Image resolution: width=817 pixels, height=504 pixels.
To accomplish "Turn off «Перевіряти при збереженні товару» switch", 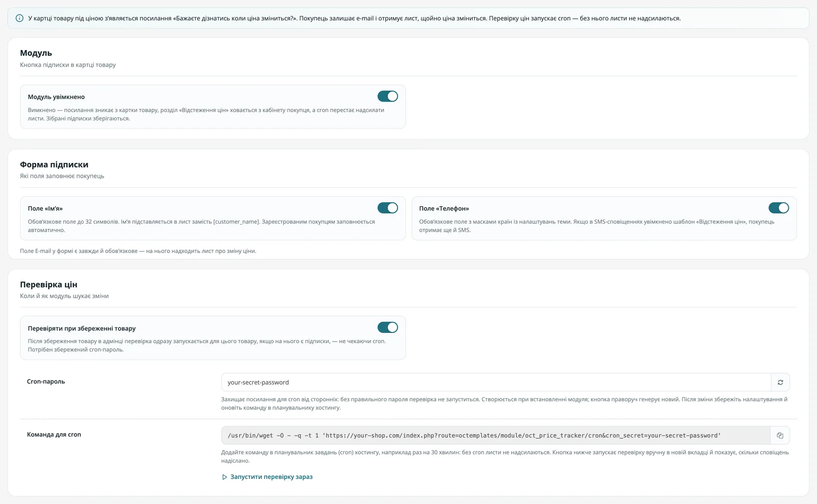I will (x=388, y=327).
